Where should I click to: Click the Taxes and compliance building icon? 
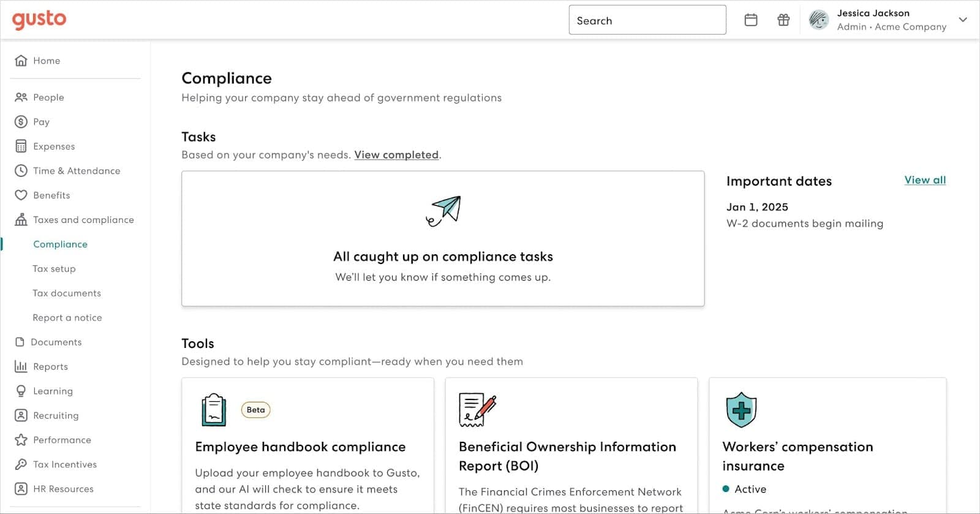(x=21, y=219)
